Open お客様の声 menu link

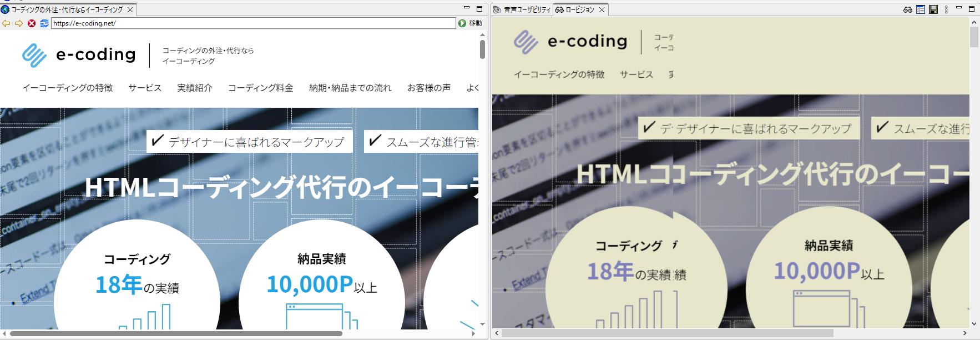[429, 88]
